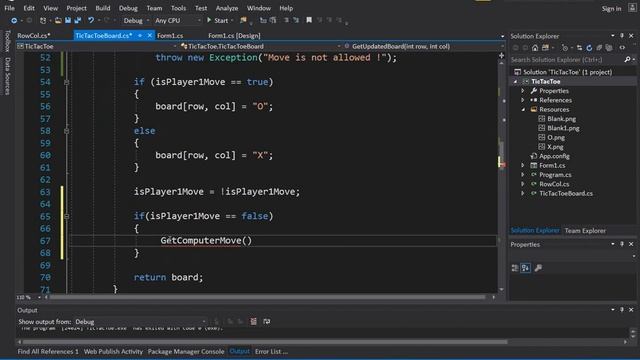Click Show All Files icon in Solution Explorer
The width and height of the screenshot is (640, 360).
(x=609, y=48)
